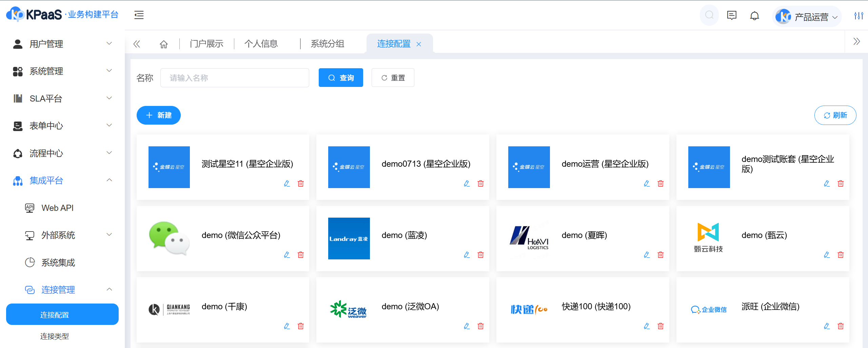Viewport: 868px width, 348px height.
Task: Edit the 派旺 (企业微信) connection
Action: (x=827, y=326)
